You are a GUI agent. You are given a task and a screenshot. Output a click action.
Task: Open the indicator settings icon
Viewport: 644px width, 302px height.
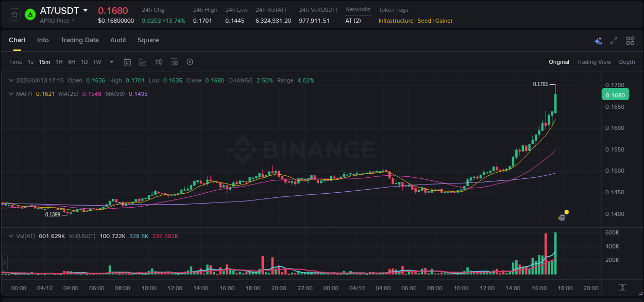[174, 62]
